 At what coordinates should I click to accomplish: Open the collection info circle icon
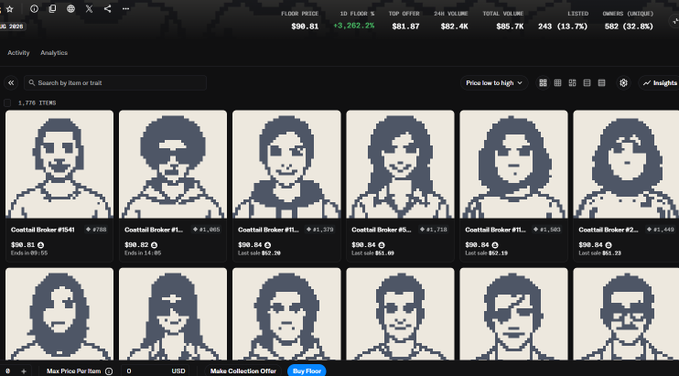[x=34, y=9]
